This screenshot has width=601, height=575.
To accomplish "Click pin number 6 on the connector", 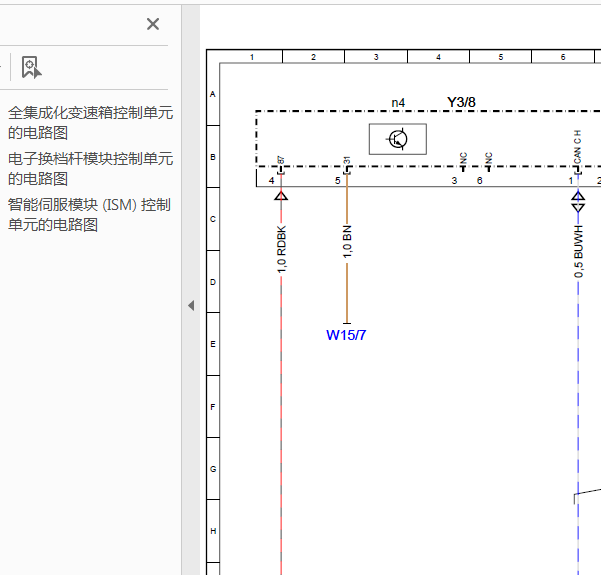I will (x=479, y=181).
